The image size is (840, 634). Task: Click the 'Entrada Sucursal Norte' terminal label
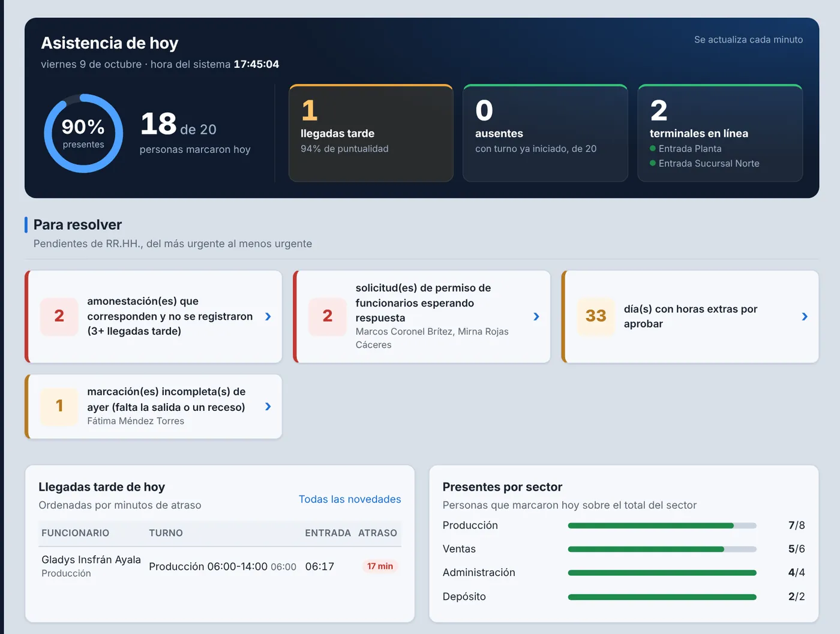[x=709, y=163]
